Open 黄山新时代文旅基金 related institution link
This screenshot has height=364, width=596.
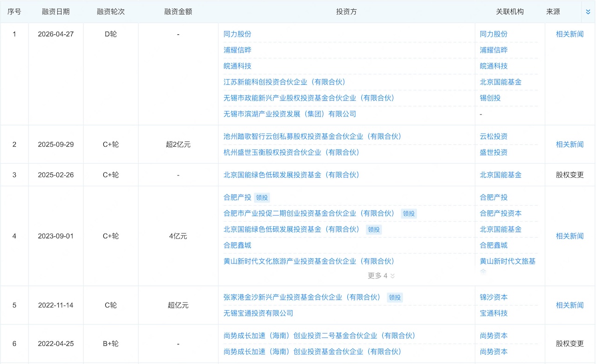pos(508,261)
